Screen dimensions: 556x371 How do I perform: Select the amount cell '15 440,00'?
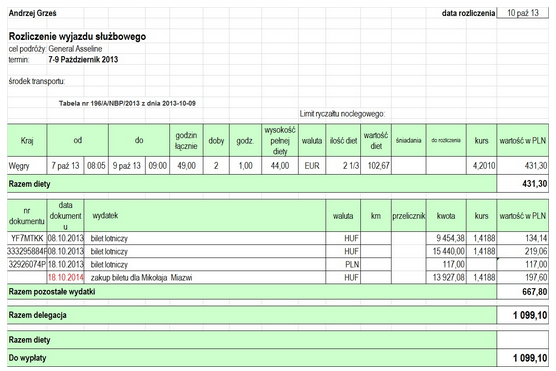(446, 251)
